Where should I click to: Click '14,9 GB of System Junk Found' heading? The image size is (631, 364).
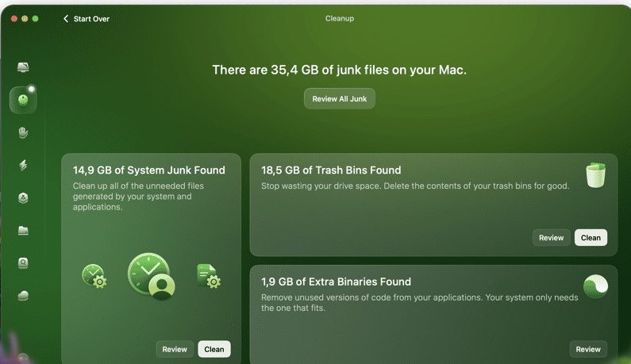[x=149, y=171]
